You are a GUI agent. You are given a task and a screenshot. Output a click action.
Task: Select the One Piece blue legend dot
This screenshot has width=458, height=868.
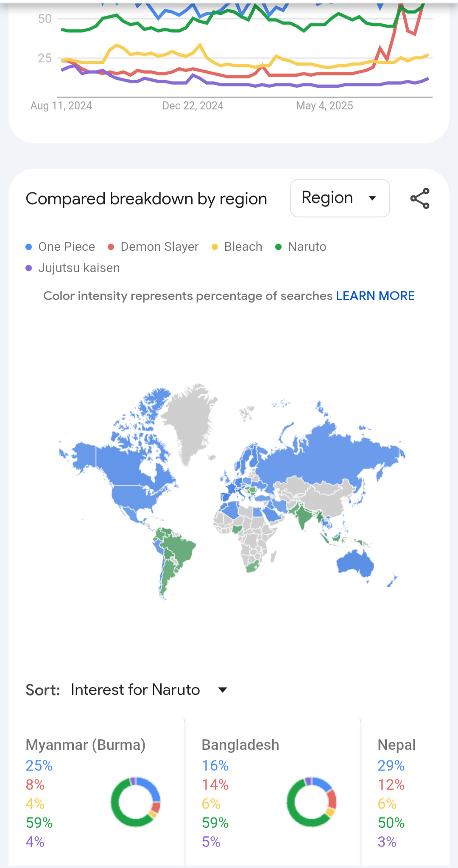point(29,247)
